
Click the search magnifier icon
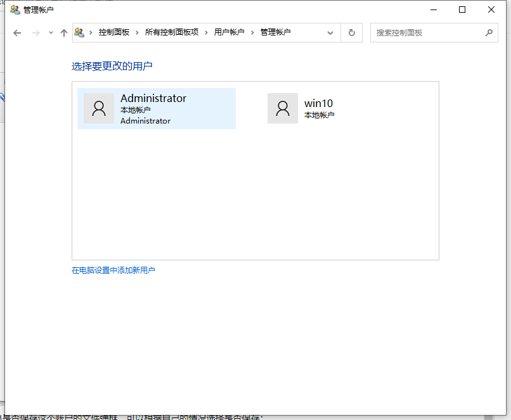(489, 32)
